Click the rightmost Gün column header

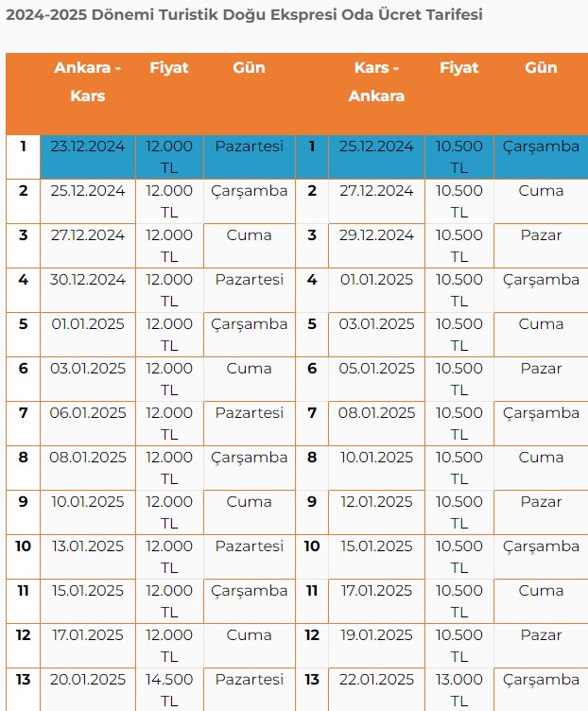(x=541, y=67)
